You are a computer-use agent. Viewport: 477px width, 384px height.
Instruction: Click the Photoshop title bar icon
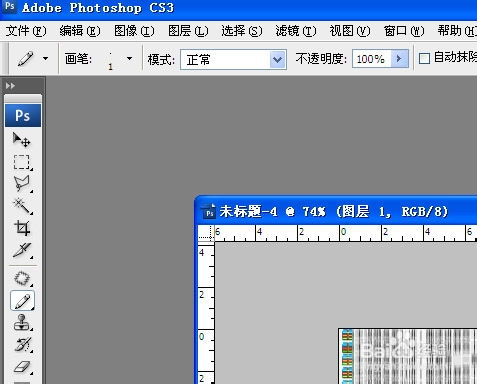tap(9, 7)
